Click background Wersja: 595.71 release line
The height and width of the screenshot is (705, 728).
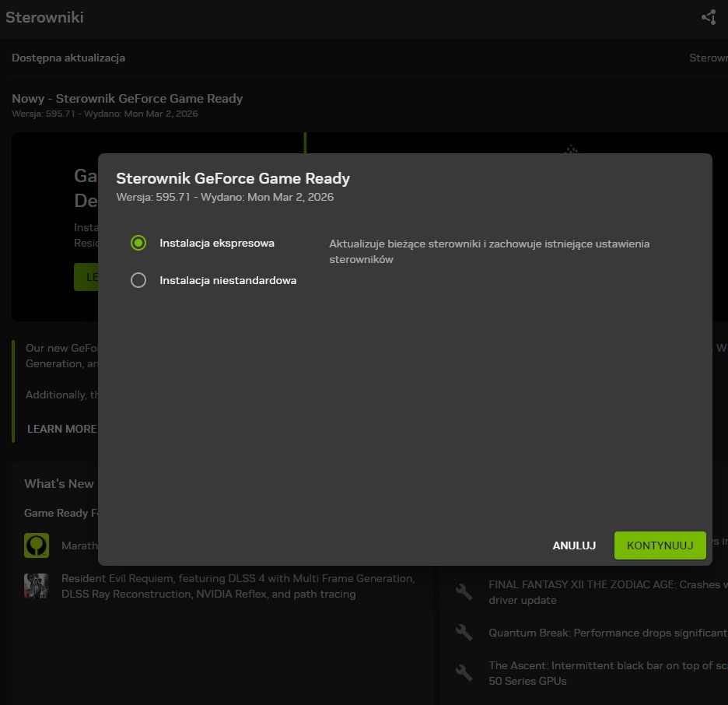click(x=105, y=114)
